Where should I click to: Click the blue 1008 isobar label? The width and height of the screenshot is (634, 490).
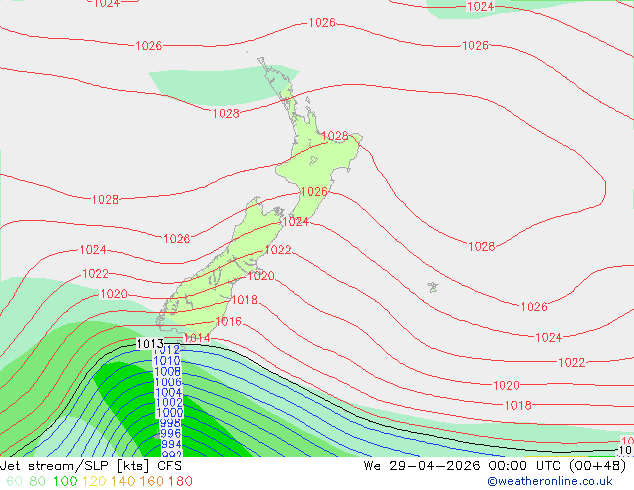(167, 371)
